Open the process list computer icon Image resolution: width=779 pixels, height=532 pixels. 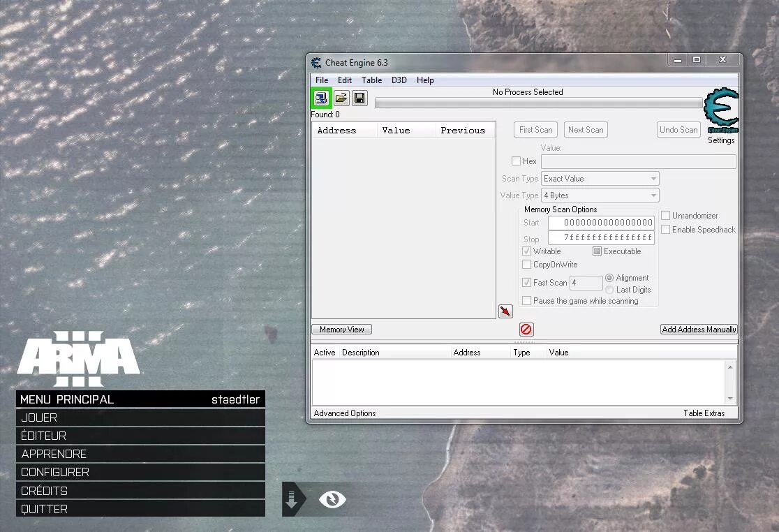click(x=321, y=98)
